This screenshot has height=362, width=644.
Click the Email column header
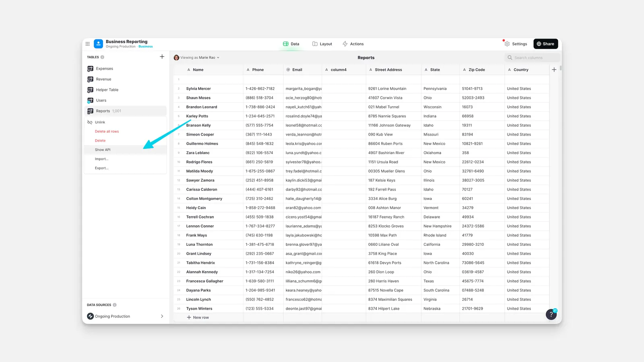coord(303,70)
